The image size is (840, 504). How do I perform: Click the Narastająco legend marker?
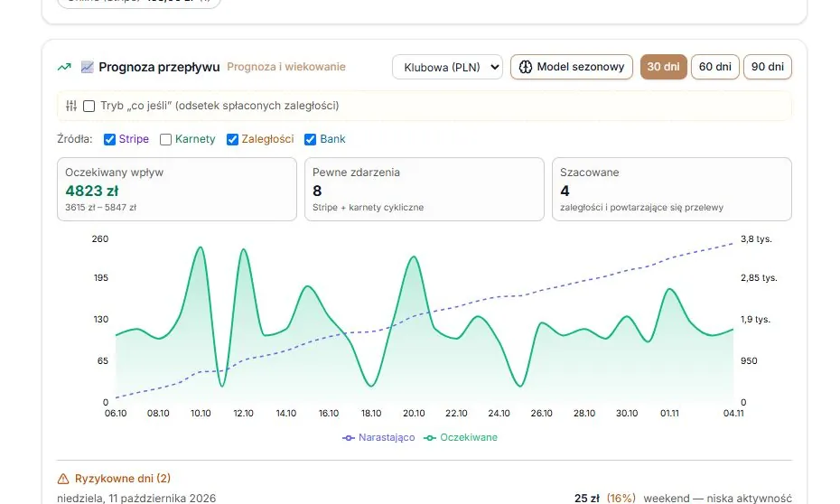349,437
